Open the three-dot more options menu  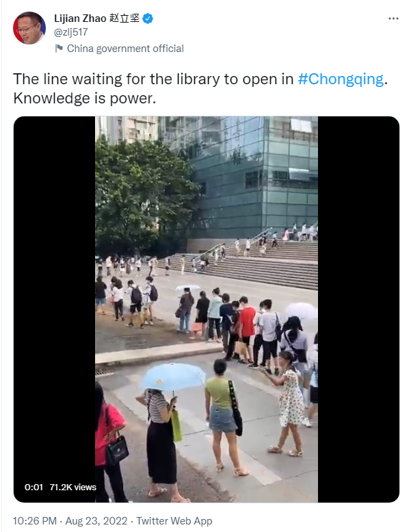pyautogui.click(x=393, y=18)
